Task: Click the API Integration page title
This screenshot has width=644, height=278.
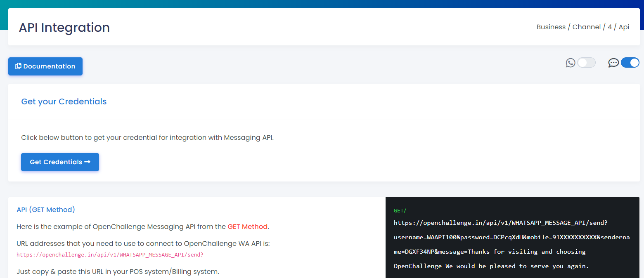Action: click(x=64, y=27)
